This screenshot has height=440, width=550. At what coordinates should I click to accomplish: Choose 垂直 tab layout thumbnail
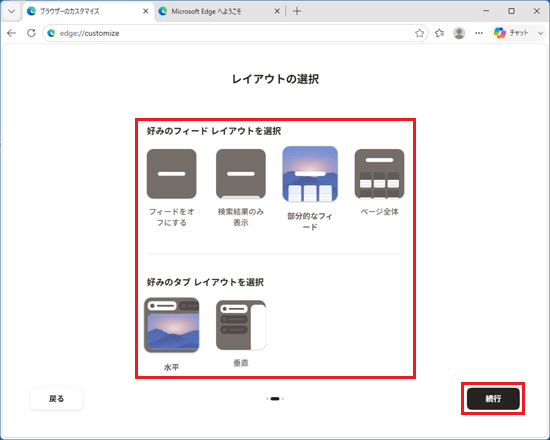point(241,325)
